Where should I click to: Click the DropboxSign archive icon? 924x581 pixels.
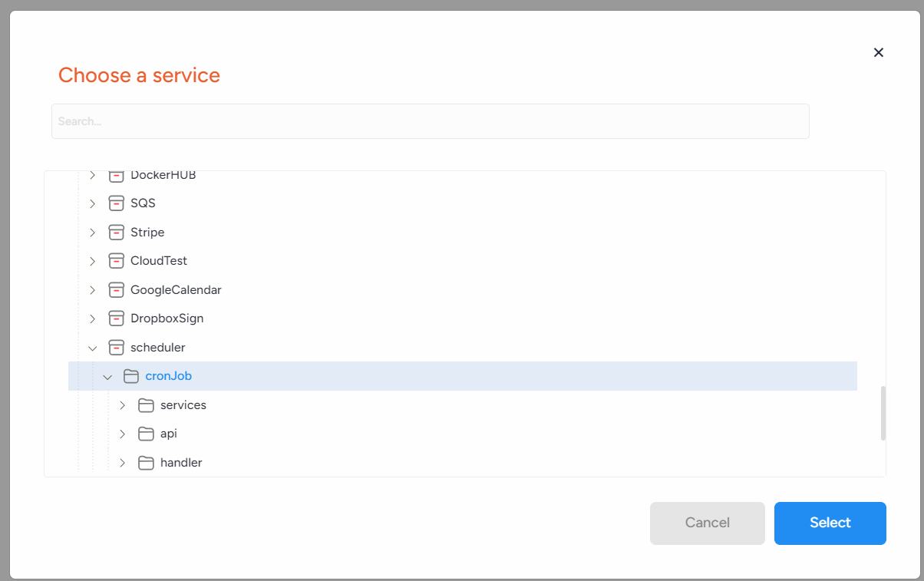[116, 319]
